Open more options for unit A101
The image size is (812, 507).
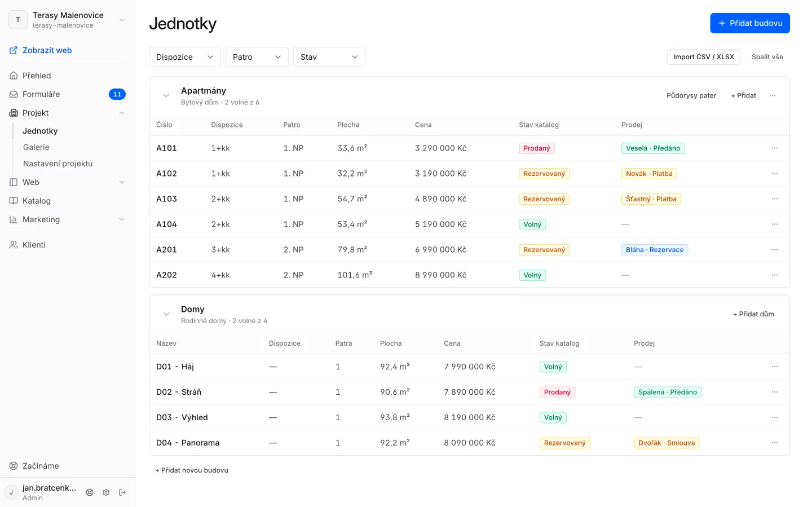click(x=775, y=148)
